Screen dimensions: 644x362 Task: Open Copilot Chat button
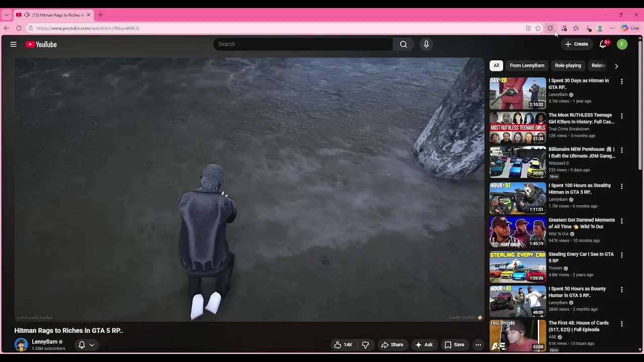point(630,28)
